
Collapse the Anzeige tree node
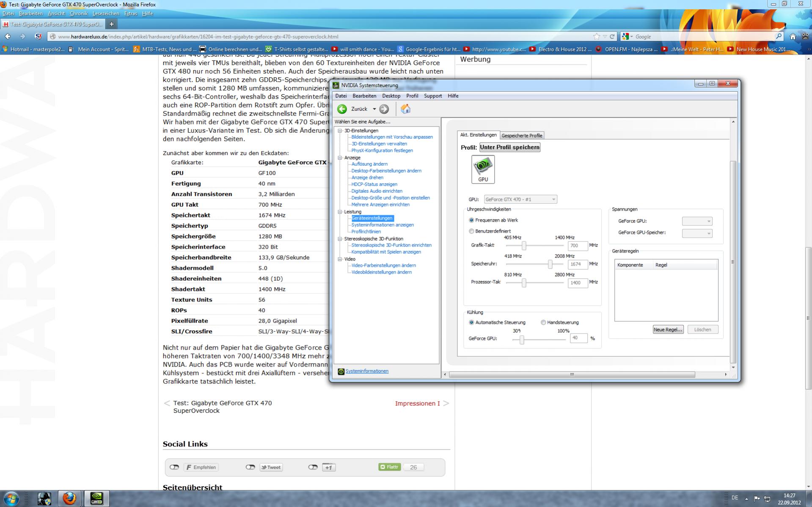tap(340, 158)
